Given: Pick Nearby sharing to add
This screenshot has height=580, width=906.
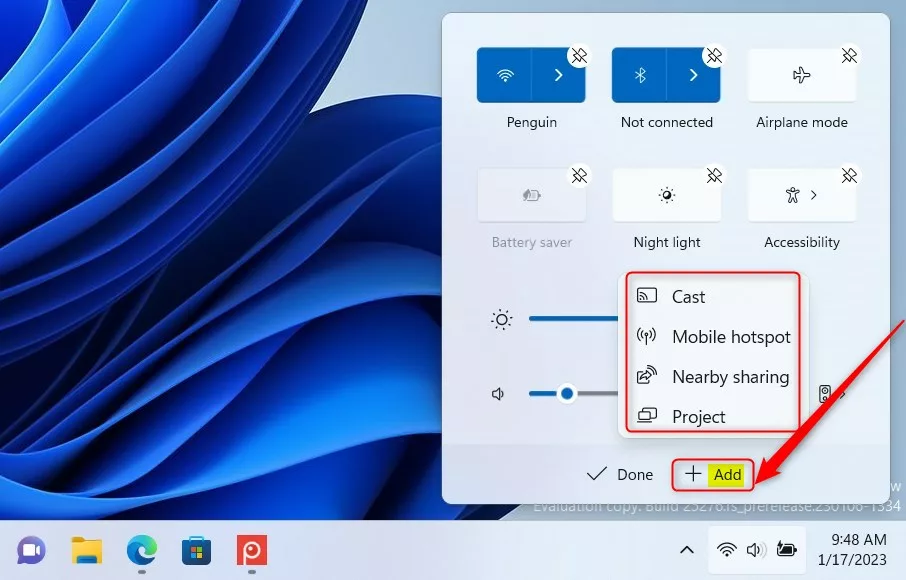Looking at the screenshot, I should click(729, 377).
